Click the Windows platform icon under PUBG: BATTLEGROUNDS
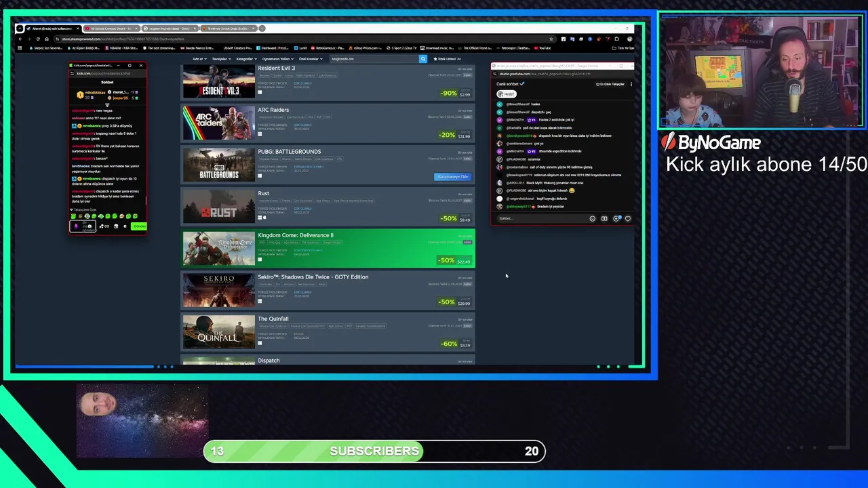This screenshot has width=868, height=488. (260, 176)
